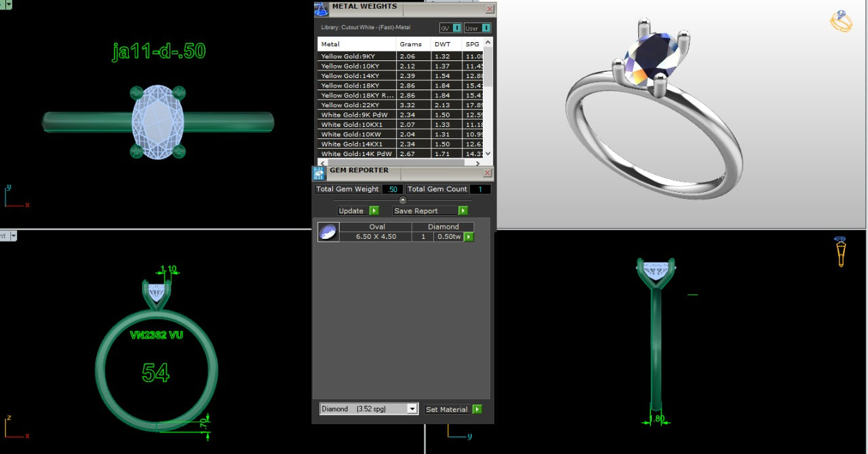868x454 pixels.
Task: Click the 0.50tw weight cell
Action: (449, 236)
